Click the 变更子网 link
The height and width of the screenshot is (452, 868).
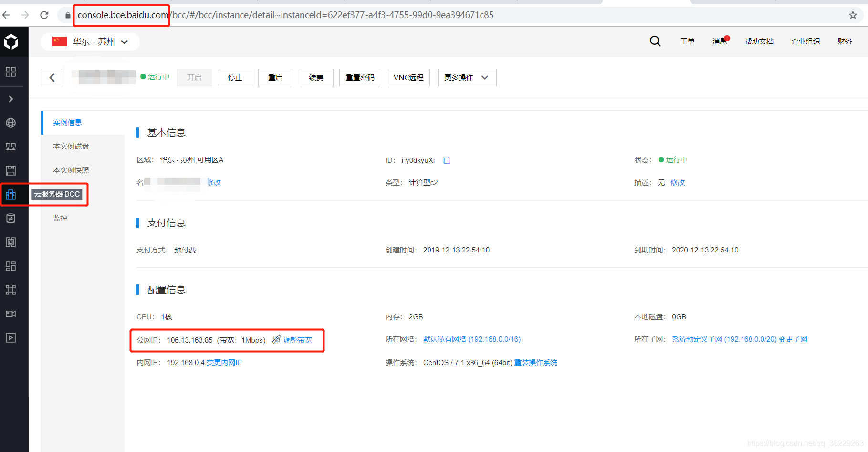793,339
